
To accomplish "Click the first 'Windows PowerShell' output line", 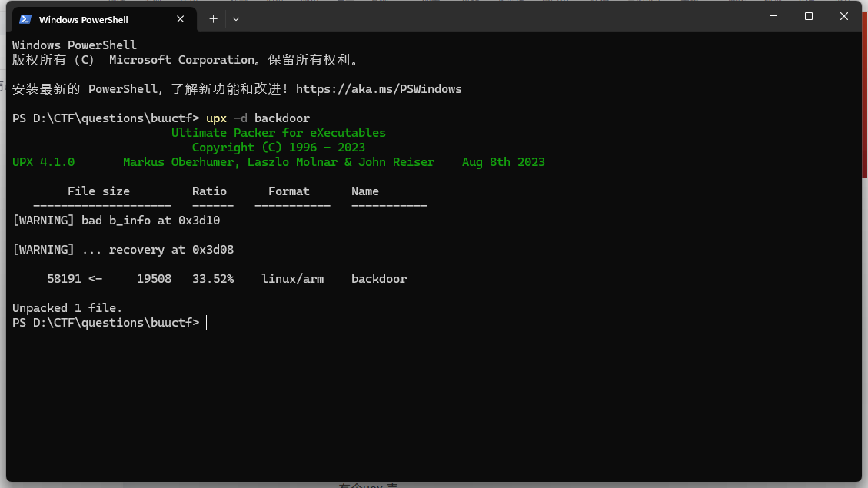I will (x=74, y=45).
